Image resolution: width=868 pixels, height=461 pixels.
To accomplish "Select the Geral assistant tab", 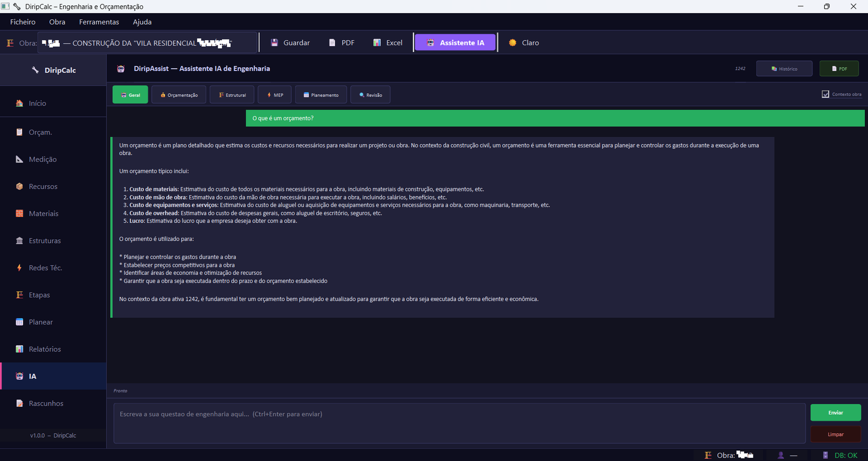I will pos(130,95).
